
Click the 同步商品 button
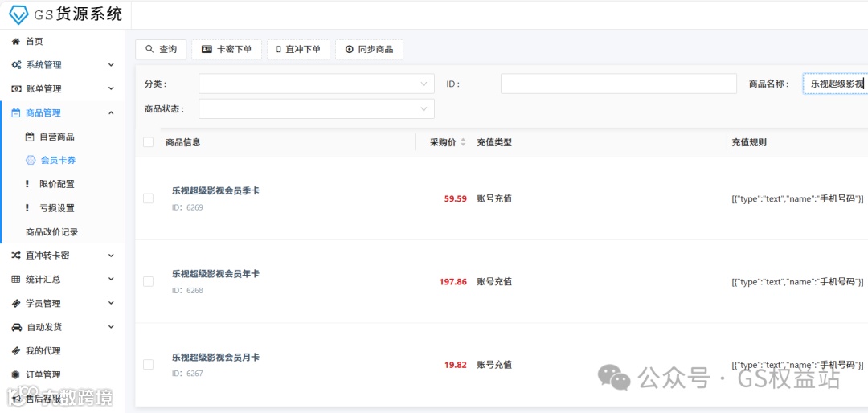click(369, 49)
